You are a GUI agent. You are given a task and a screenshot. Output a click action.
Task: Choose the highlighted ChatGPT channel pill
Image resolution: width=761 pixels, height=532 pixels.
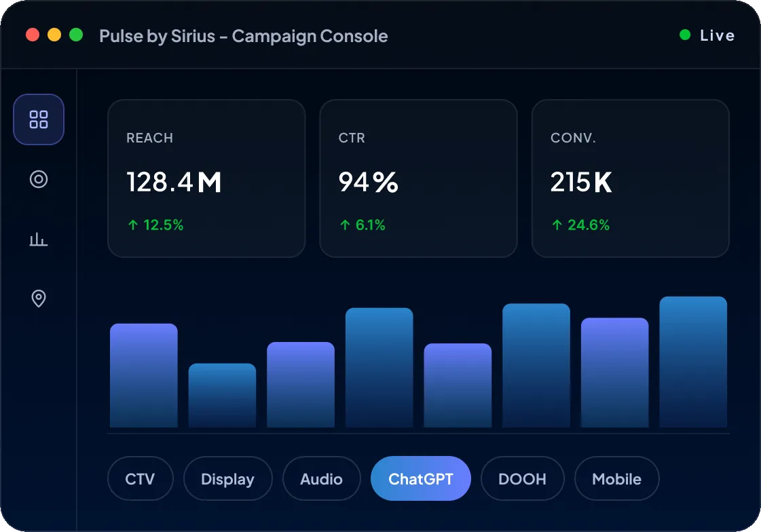[x=421, y=478]
